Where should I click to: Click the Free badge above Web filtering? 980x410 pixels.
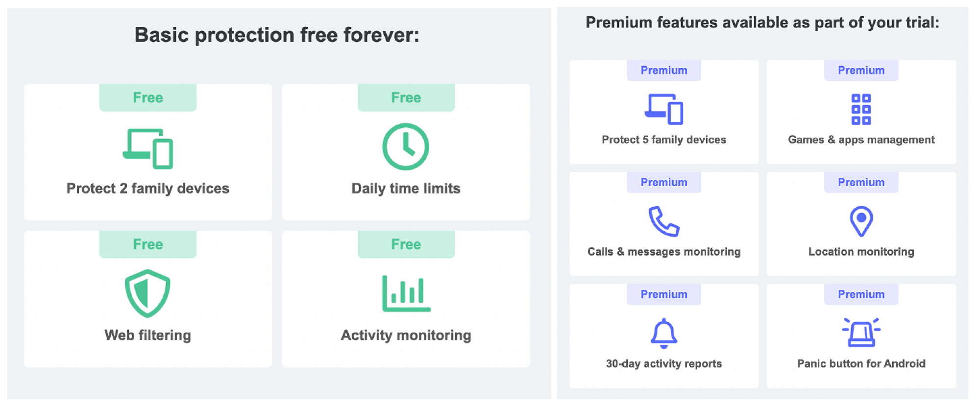pyautogui.click(x=147, y=244)
